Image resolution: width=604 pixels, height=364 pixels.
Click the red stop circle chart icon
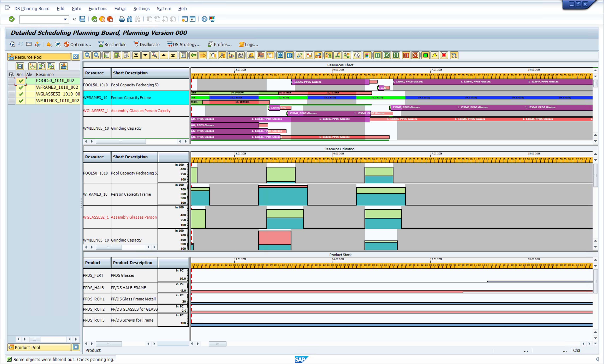(x=444, y=55)
